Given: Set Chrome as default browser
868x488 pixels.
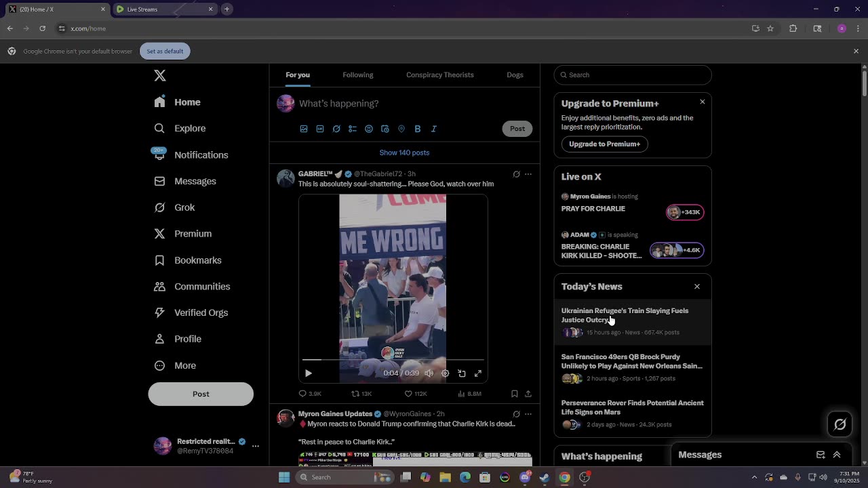Looking at the screenshot, I should pyautogui.click(x=165, y=51).
